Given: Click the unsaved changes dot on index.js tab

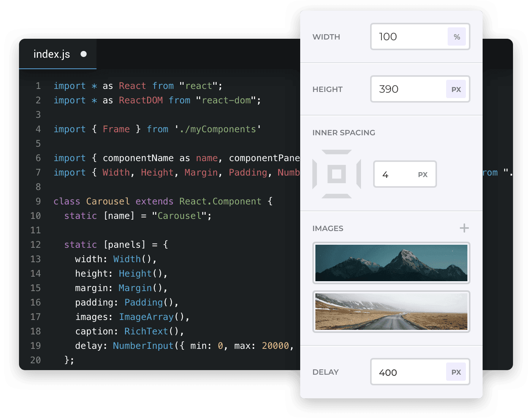Looking at the screenshot, I should pyautogui.click(x=84, y=54).
